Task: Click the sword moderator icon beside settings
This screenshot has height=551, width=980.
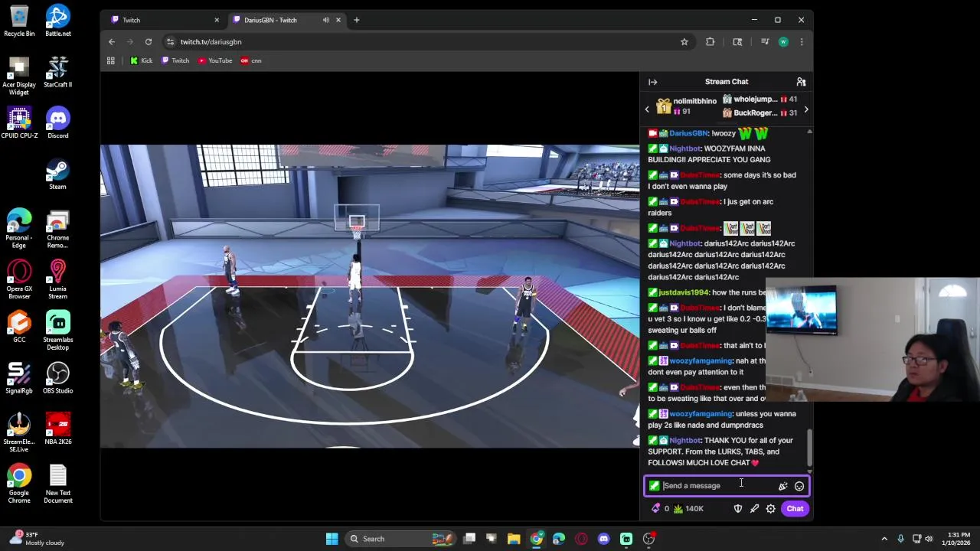Action: click(755, 509)
